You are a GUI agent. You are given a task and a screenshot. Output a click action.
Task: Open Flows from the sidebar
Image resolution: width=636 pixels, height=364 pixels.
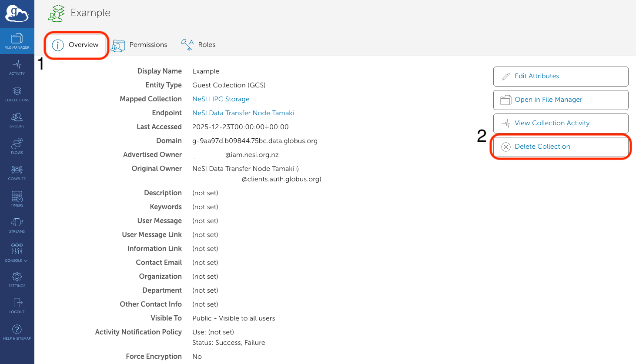pyautogui.click(x=17, y=146)
